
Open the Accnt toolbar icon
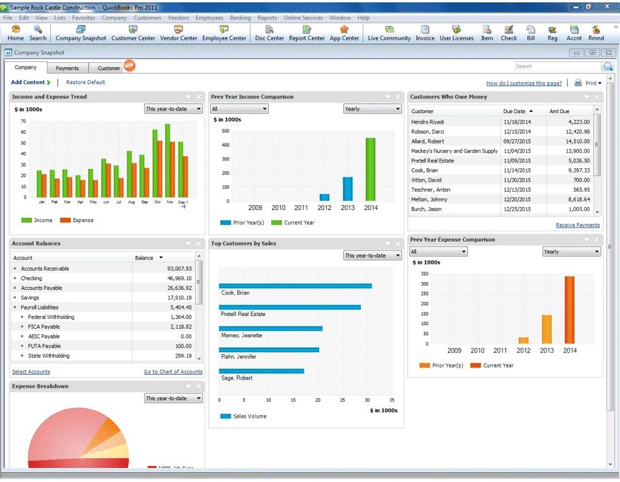point(574,33)
